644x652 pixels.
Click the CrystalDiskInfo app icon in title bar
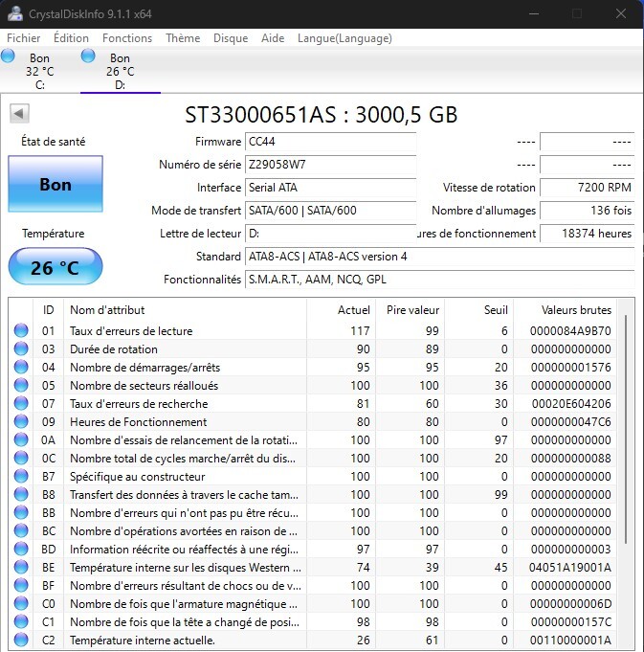pyautogui.click(x=14, y=13)
